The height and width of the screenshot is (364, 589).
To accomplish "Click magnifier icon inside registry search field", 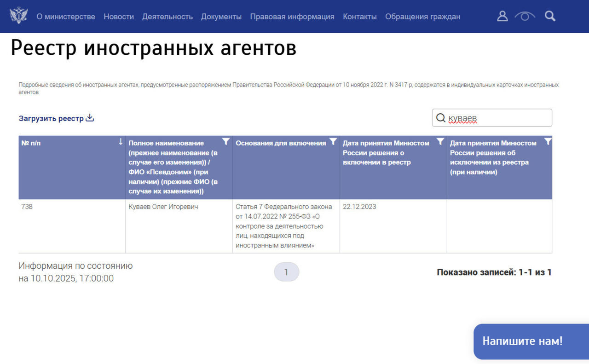I will [x=441, y=118].
